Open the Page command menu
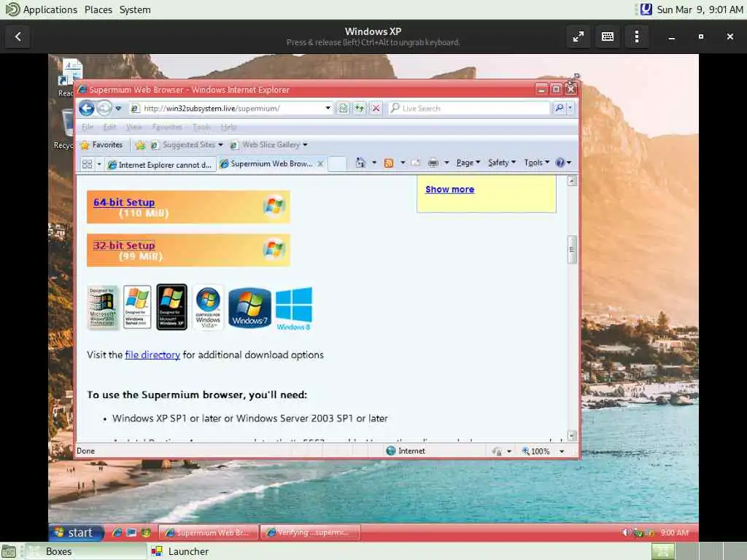Screen dimensions: 747x560 pyautogui.click(x=468, y=163)
